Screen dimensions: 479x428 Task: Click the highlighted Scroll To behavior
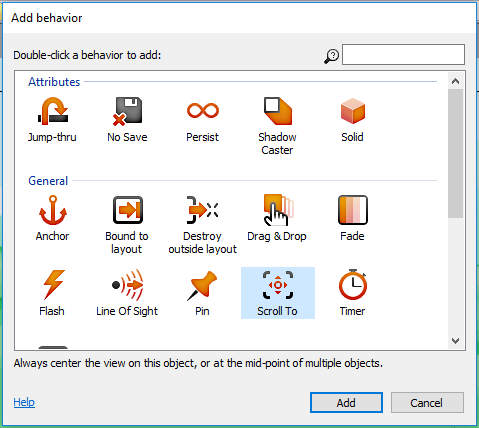tap(278, 293)
